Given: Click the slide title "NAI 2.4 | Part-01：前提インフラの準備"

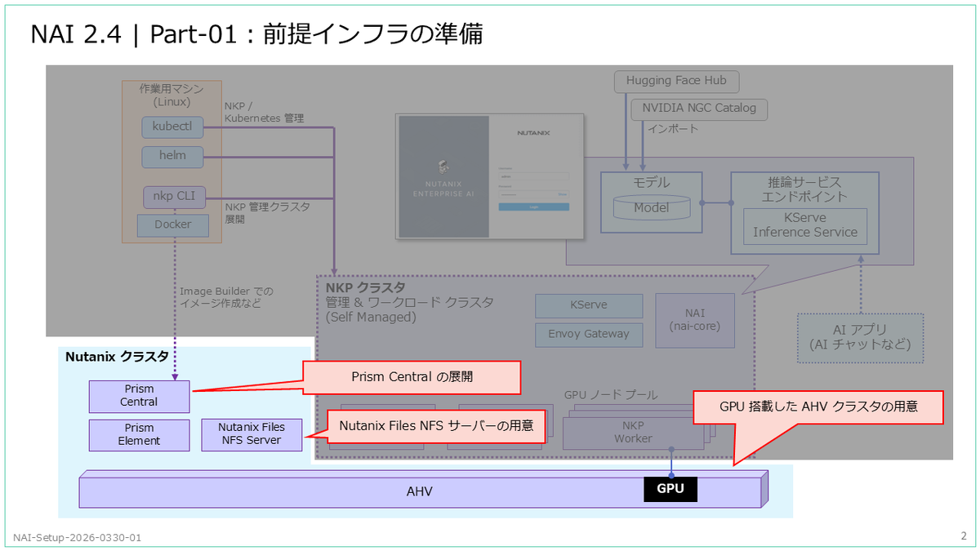Looking at the screenshot, I should coord(256,34).
